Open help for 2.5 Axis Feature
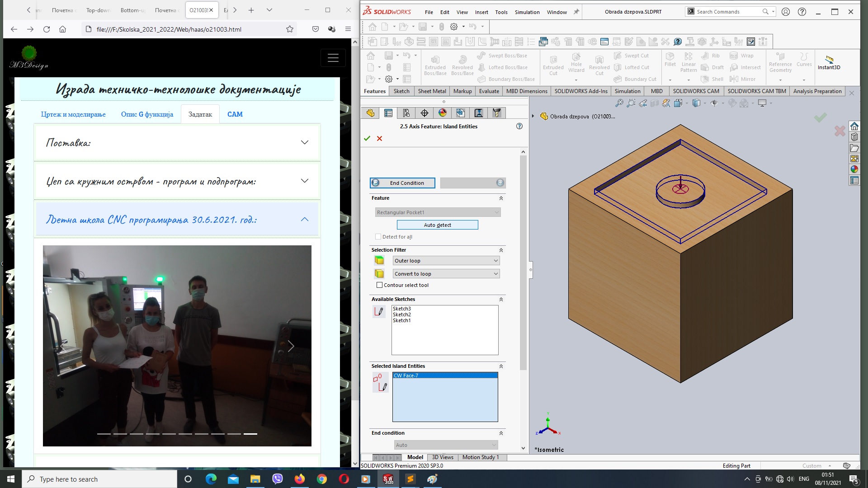 519,127
